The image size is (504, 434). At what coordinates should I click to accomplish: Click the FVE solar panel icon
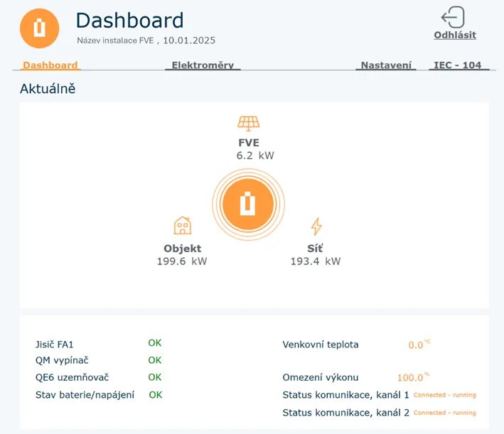pyautogui.click(x=248, y=124)
